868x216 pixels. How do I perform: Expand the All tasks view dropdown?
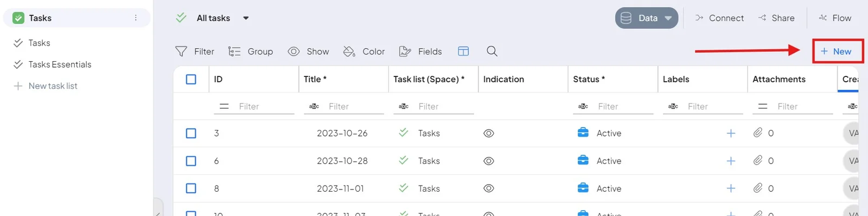[x=246, y=18]
